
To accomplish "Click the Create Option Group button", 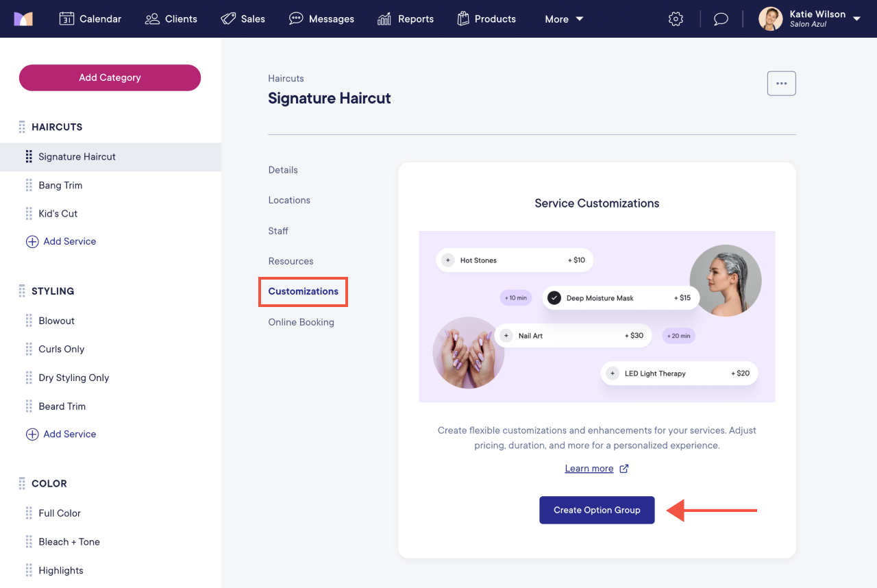I will tap(597, 510).
